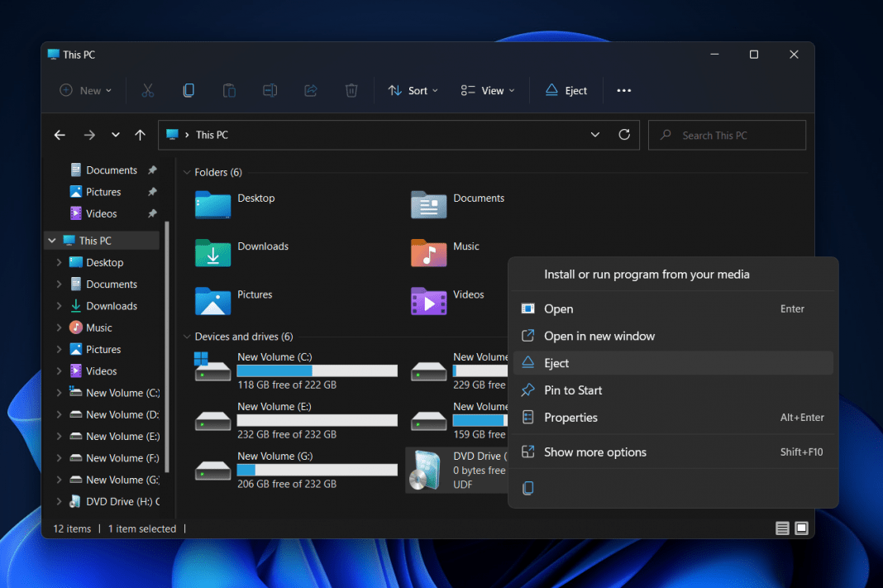Refresh the view with the refresh icon
Viewport: 883px width, 588px height.
pyautogui.click(x=624, y=134)
